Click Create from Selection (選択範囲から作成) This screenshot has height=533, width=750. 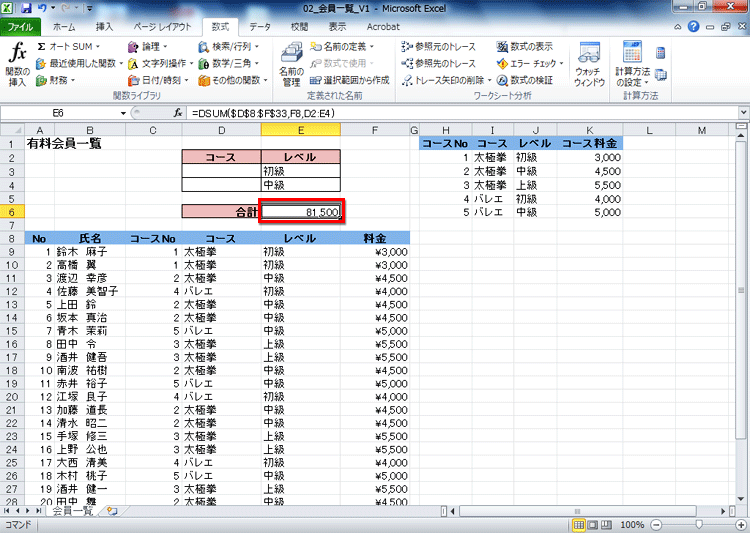[350, 80]
